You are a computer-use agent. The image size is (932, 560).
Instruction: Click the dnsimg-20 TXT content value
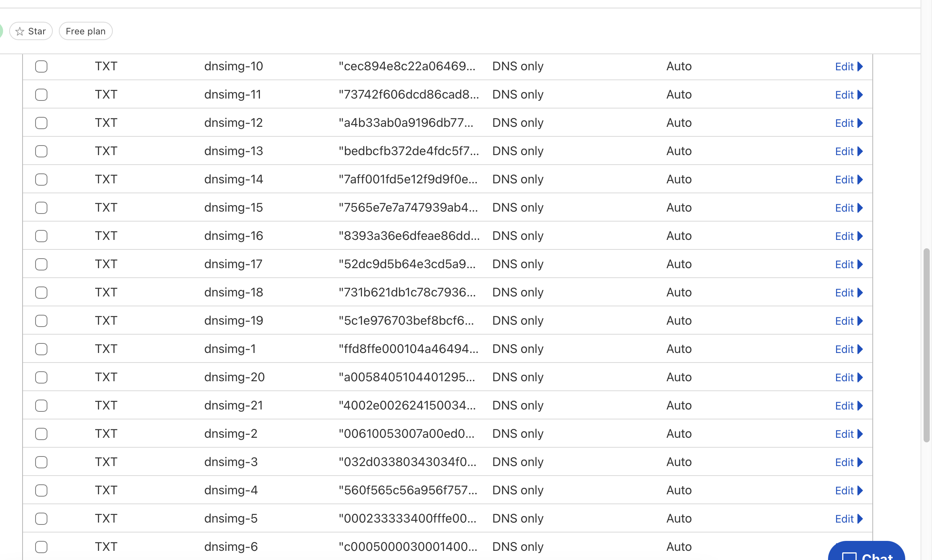pyautogui.click(x=407, y=377)
